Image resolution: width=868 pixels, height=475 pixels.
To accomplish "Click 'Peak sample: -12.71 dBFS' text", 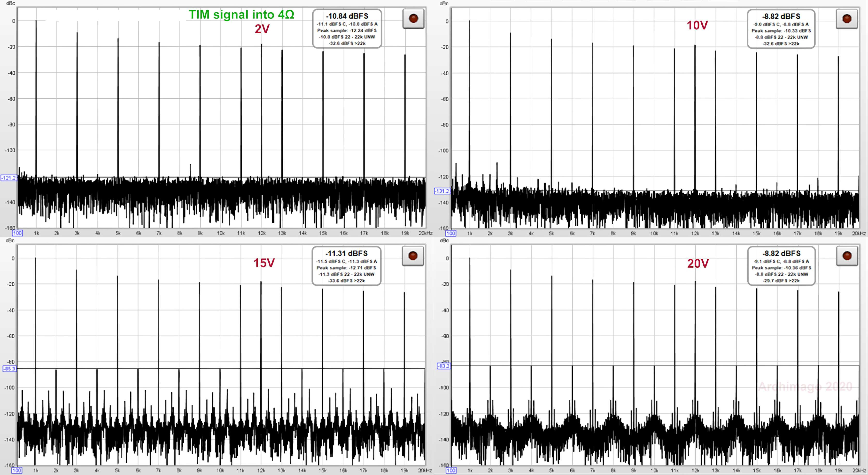I will tap(346, 268).
